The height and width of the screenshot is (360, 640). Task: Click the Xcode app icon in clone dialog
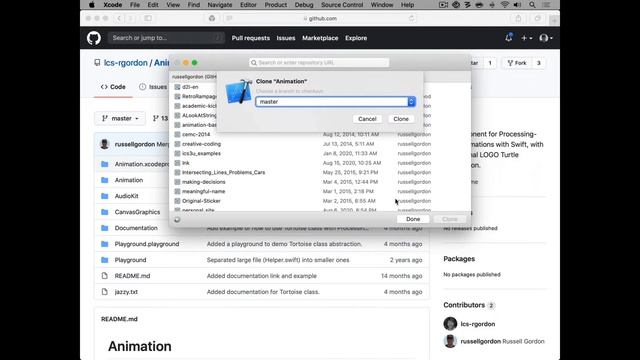click(238, 91)
